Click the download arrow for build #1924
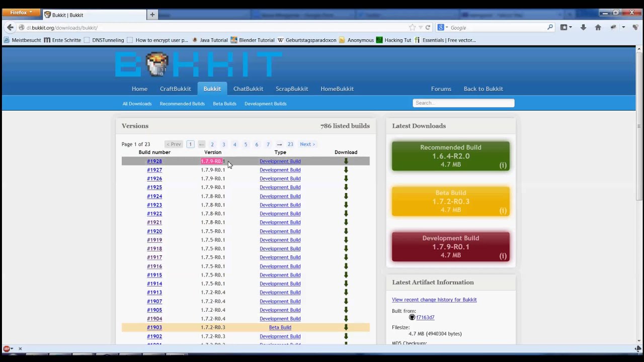The image size is (644, 362). coord(346,196)
